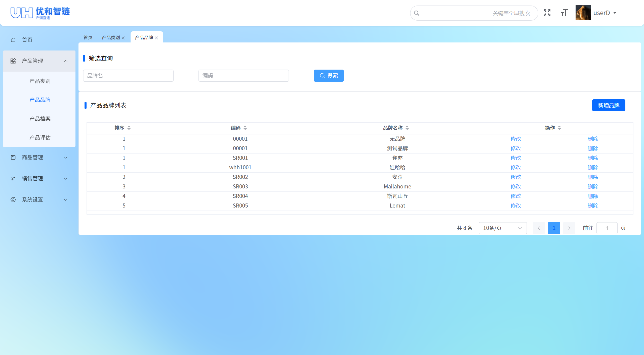
Task: Sort table by 品牌名称 column arrows
Action: [x=407, y=128]
